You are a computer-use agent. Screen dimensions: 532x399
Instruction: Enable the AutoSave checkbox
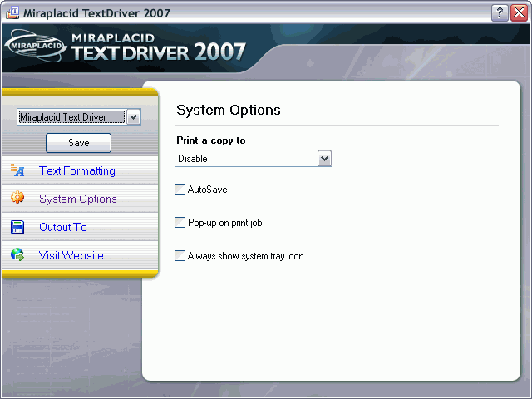(180, 190)
